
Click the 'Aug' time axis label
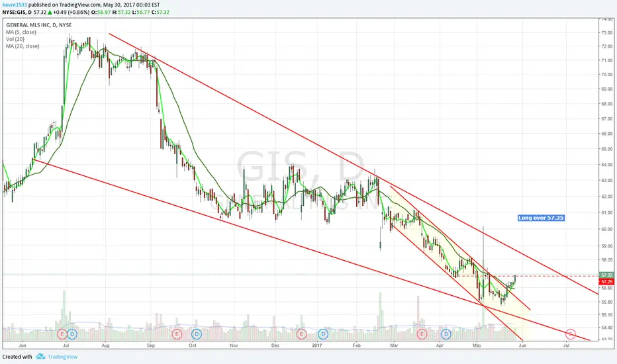tap(105, 345)
